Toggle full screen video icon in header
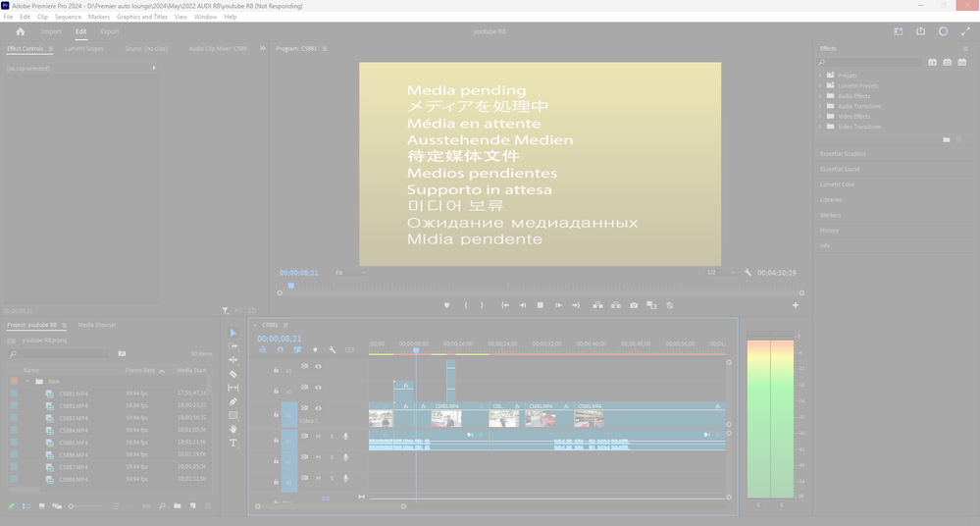This screenshot has width=980, height=526. (965, 31)
